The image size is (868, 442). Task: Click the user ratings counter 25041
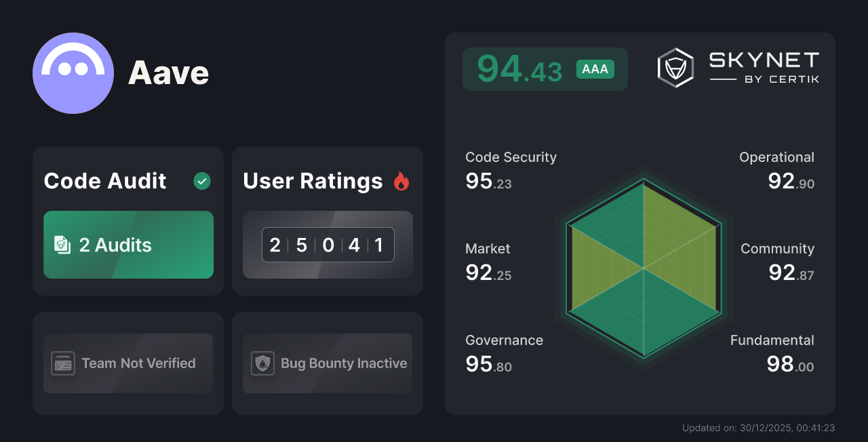(x=328, y=245)
